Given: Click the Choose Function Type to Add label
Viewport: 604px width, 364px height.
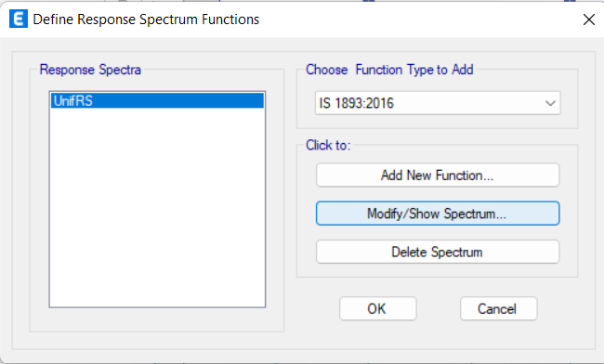Looking at the screenshot, I should click(389, 70).
